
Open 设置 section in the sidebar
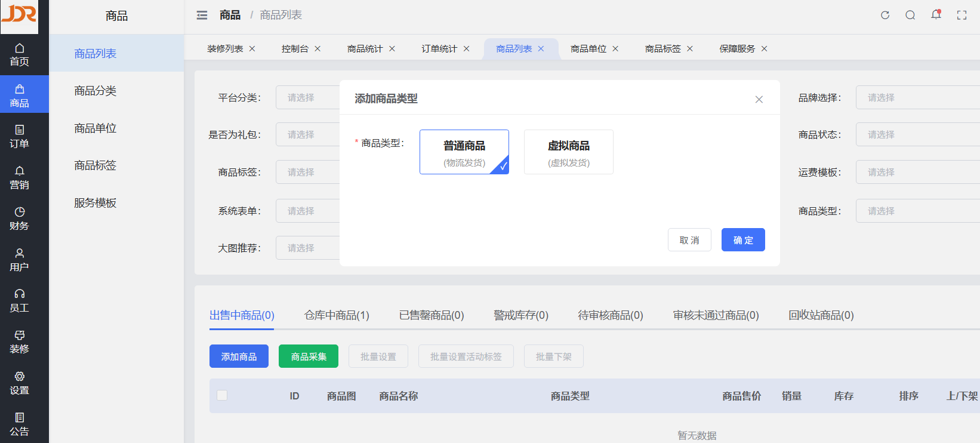pos(19,383)
